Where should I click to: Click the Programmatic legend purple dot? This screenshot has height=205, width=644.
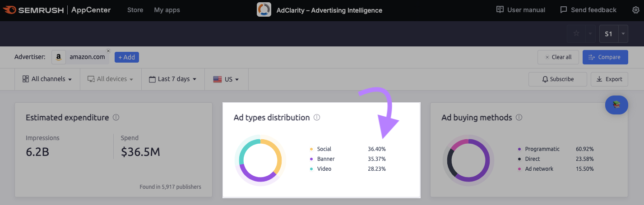[519, 149]
